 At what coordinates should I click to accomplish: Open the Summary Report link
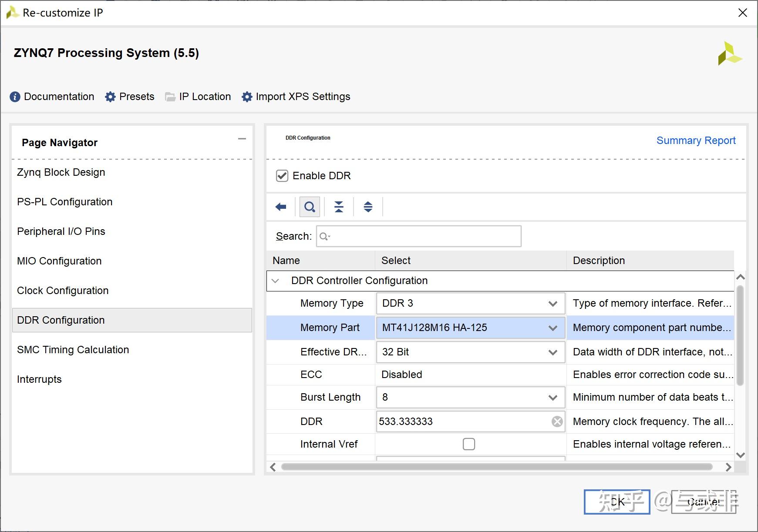click(x=696, y=141)
